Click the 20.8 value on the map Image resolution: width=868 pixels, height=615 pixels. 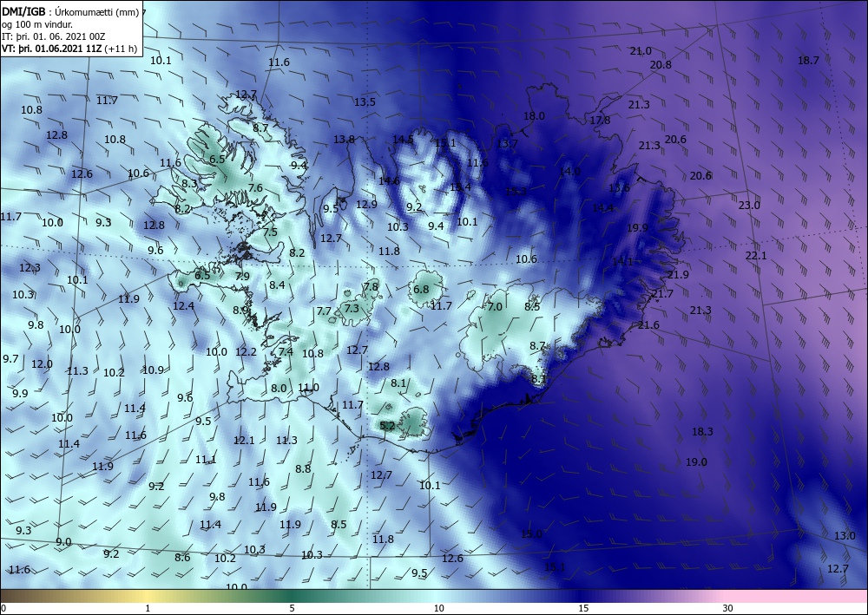click(661, 65)
